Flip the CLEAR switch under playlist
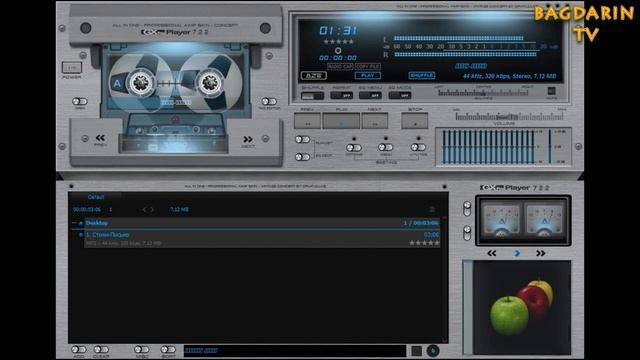640x360 pixels. coord(101,349)
